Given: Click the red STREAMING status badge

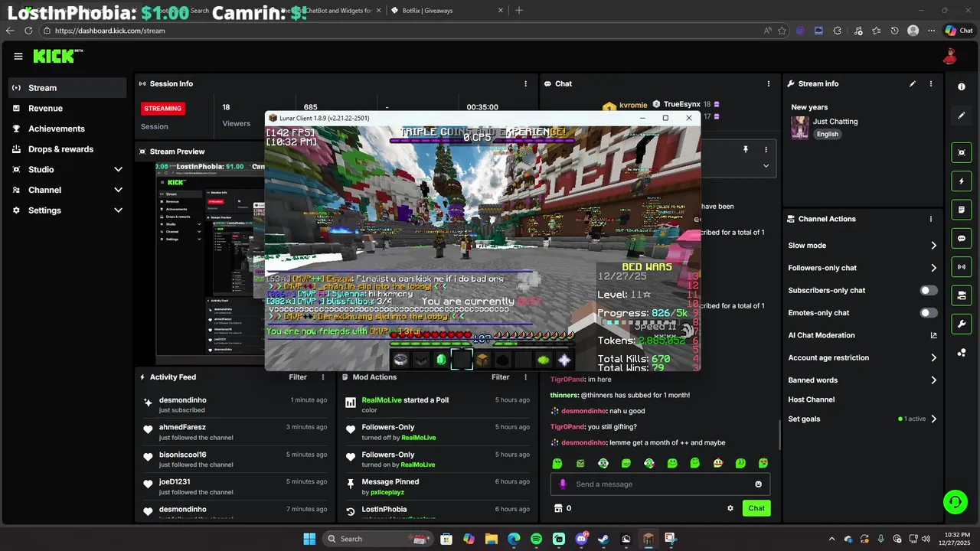Looking at the screenshot, I should point(163,109).
